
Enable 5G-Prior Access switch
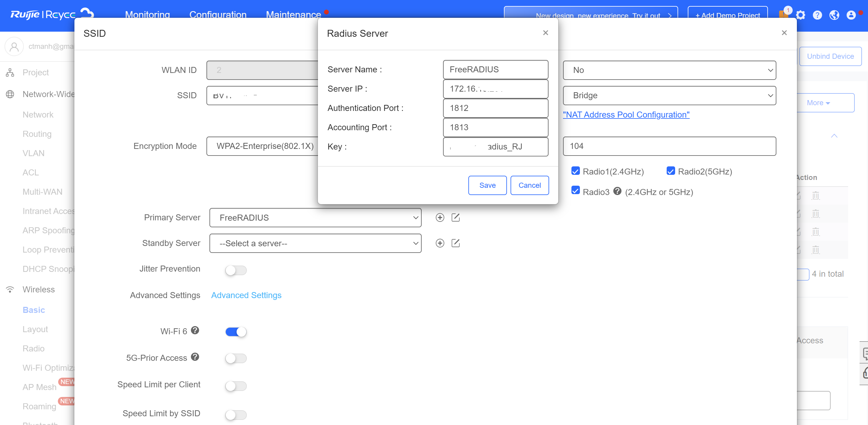(236, 358)
